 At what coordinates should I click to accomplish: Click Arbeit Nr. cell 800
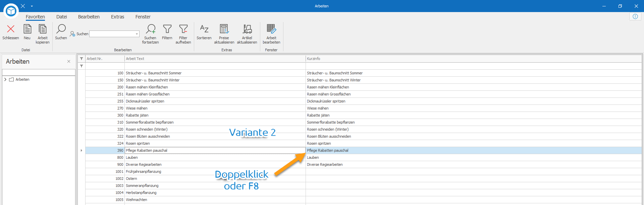(x=105, y=157)
